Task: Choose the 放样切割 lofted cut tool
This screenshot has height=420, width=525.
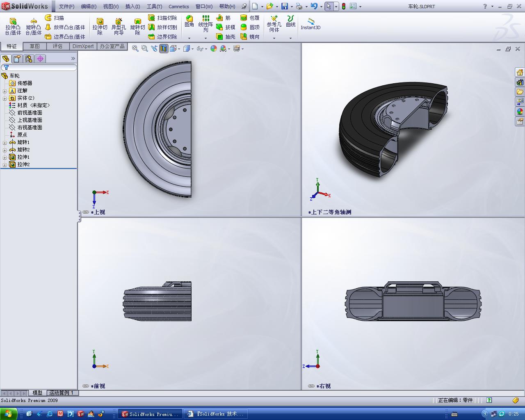Action: [x=162, y=27]
